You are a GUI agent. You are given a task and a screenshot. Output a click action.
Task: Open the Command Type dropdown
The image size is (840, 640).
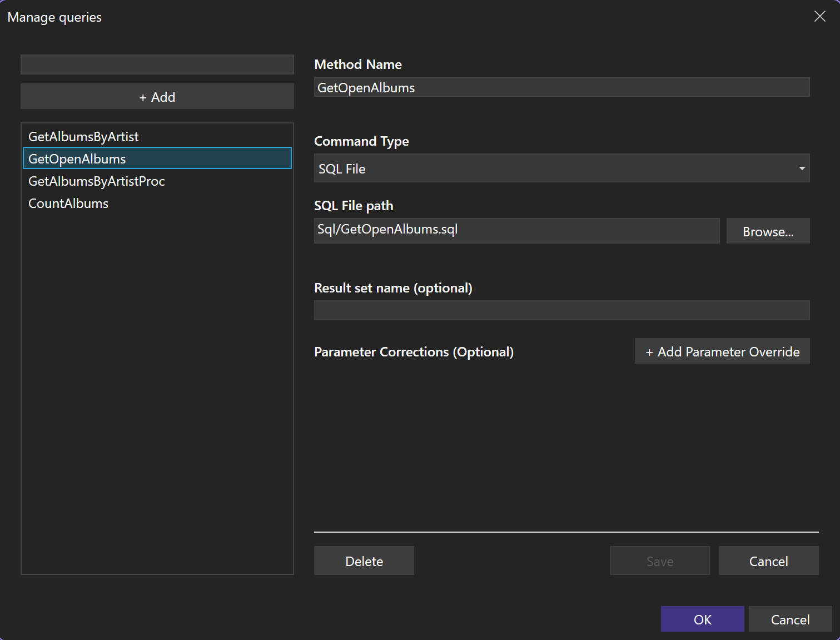coord(561,168)
